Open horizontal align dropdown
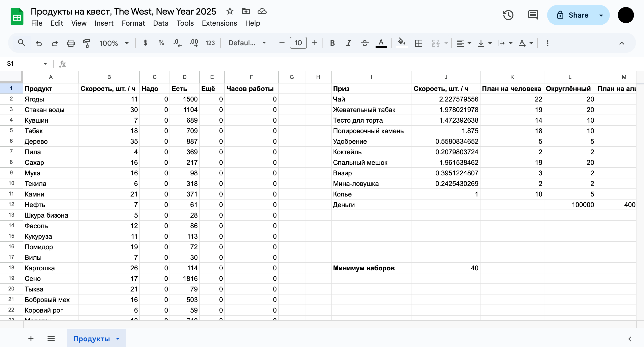 464,43
